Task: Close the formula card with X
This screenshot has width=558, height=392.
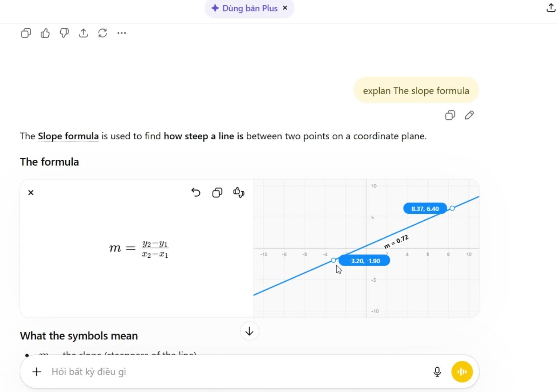Action: click(x=31, y=192)
